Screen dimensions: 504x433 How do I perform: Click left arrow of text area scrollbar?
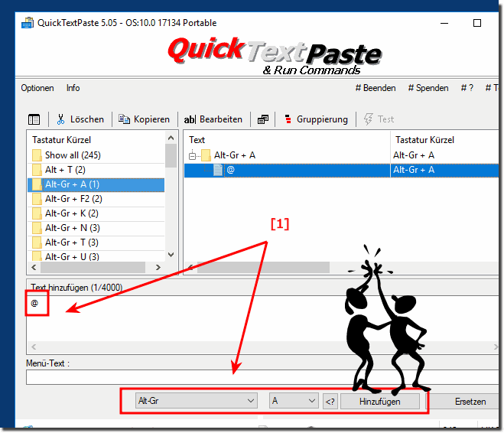pos(34,347)
